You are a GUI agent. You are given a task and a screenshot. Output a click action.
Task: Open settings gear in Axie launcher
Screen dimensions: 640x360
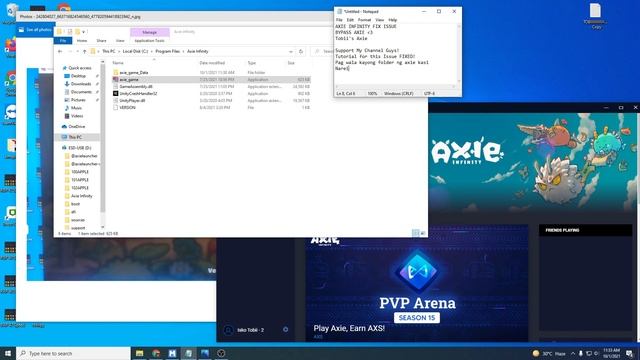(285, 329)
